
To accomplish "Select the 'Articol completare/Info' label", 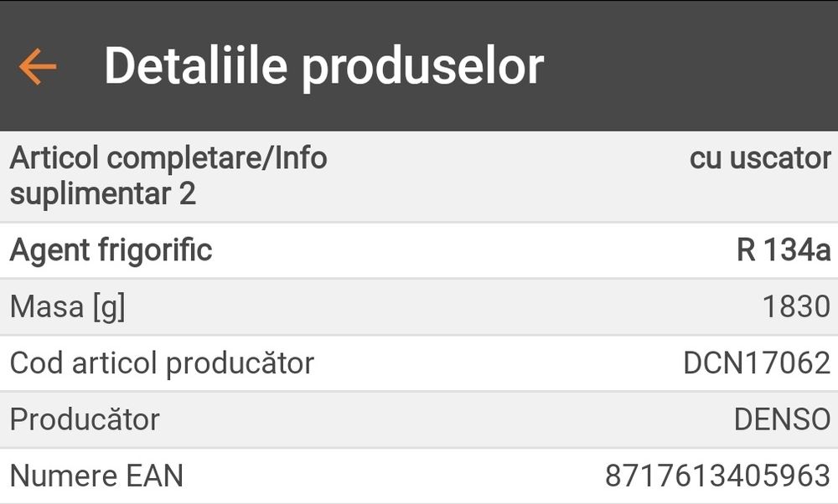I will pyautogui.click(x=168, y=158).
